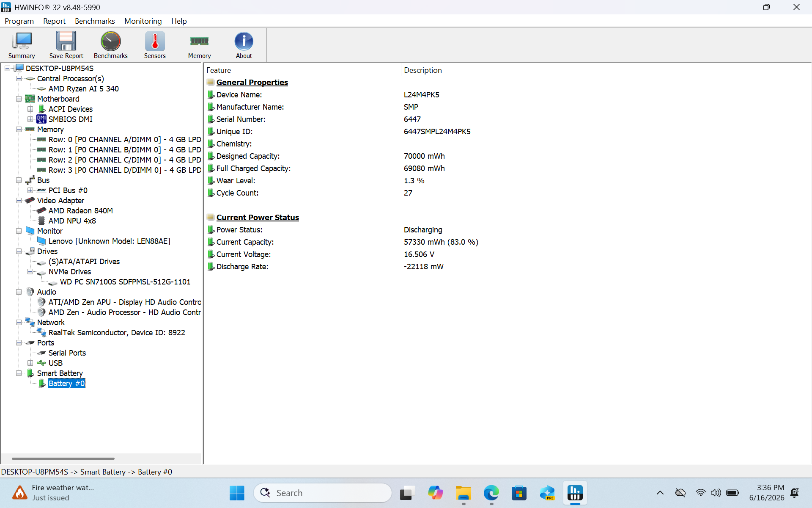Open Microsoft Edge from the taskbar
The width and height of the screenshot is (812, 508).
point(491,493)
